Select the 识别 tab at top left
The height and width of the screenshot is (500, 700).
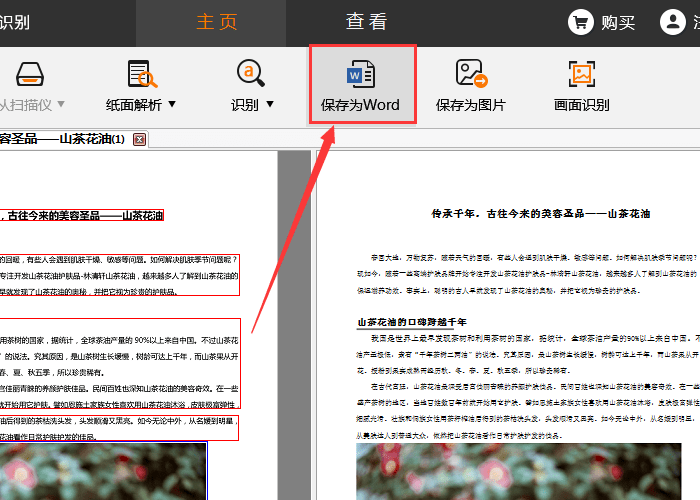pos(15,22)
